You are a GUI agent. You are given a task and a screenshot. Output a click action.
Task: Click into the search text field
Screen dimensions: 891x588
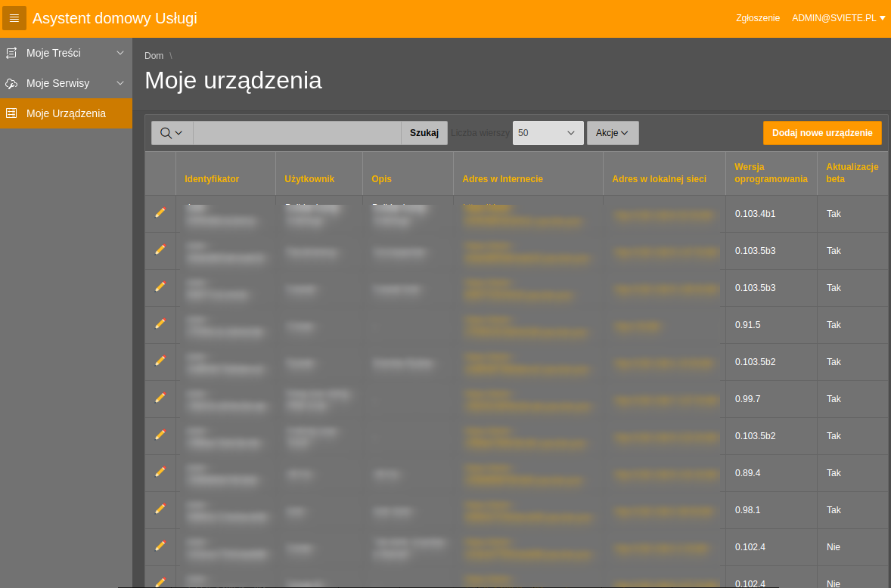[x=296, y=133]
